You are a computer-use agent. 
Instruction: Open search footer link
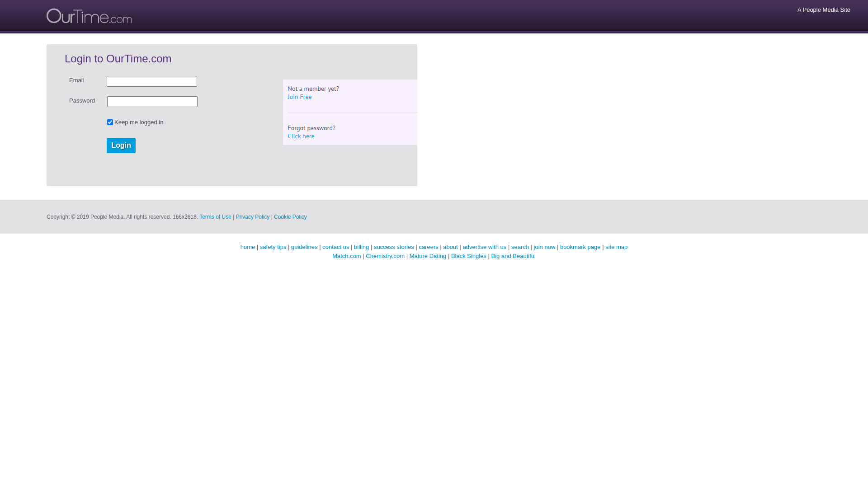pyautogui.click(x=520, y=247)
